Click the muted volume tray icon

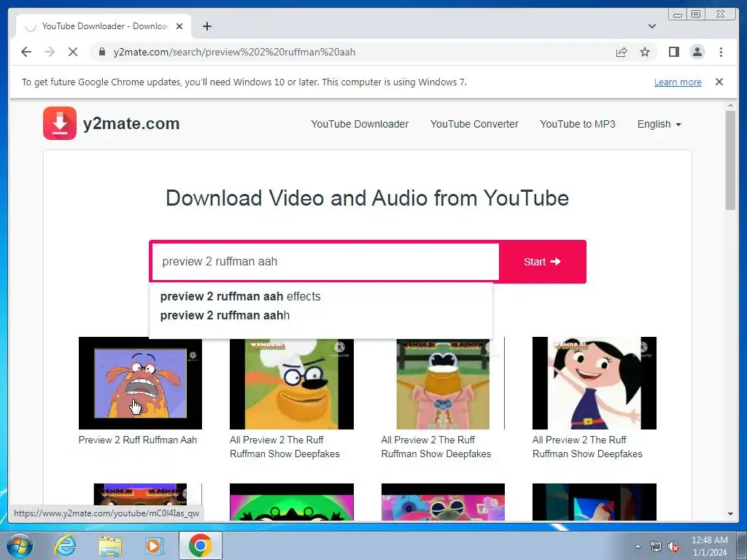pos(673,546)
